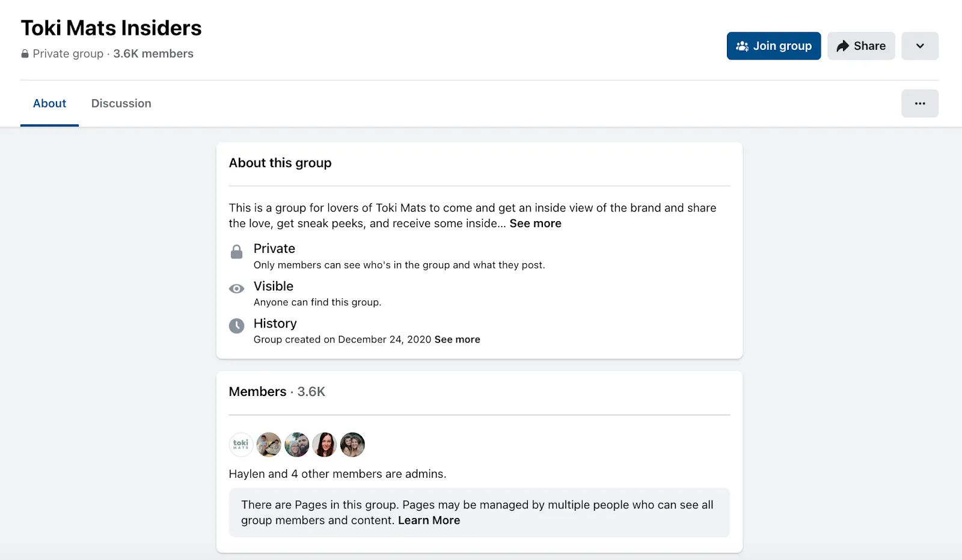The image size is (962, 560).
Task: Click the Members · 3.6K heading
Action: coord(277,392)
